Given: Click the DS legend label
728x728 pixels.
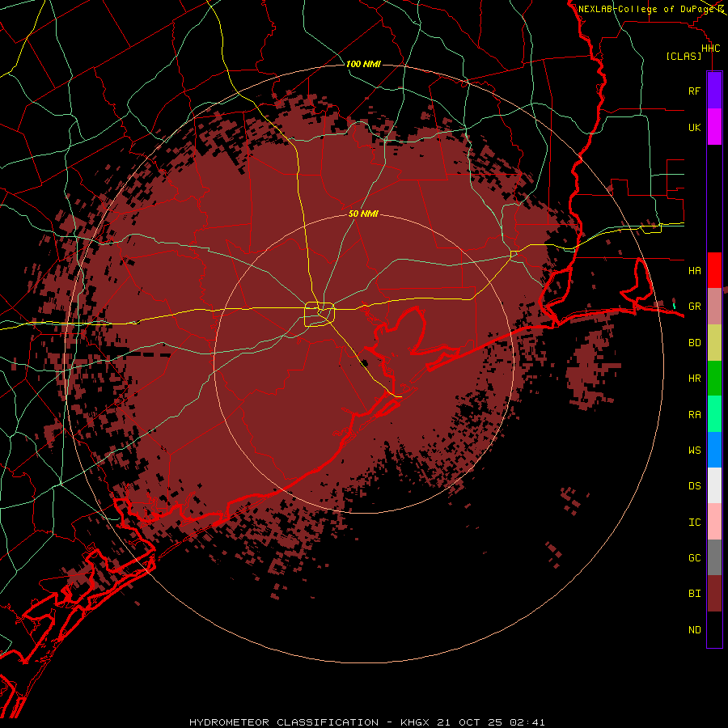Looking at the screenshot, I should pyautogui.click(x=694, y=485).
